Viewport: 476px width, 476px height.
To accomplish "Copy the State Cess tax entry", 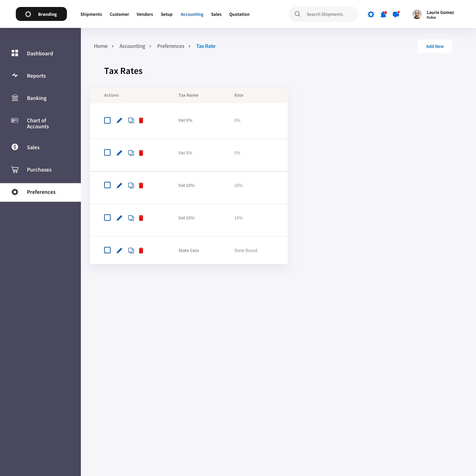I will tap(131, 250).
